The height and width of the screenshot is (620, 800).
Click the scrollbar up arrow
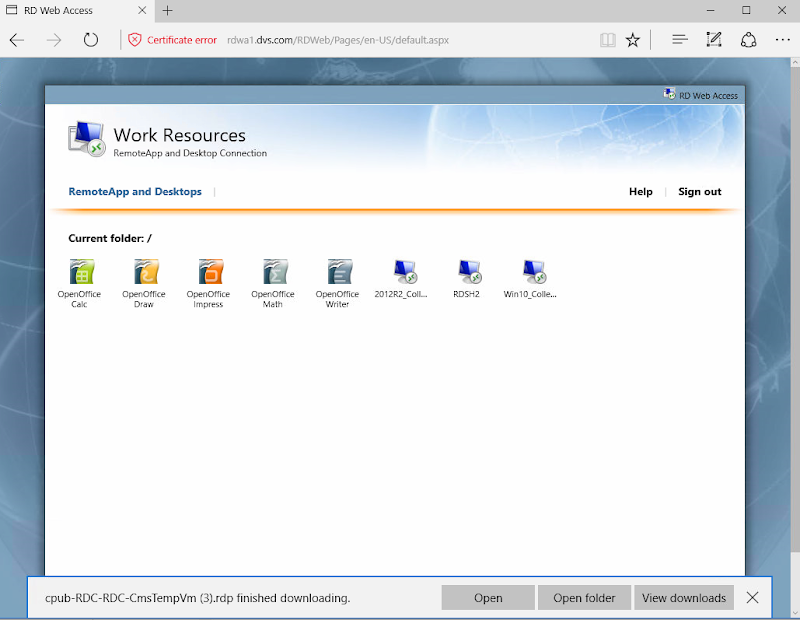pos(795,63)
